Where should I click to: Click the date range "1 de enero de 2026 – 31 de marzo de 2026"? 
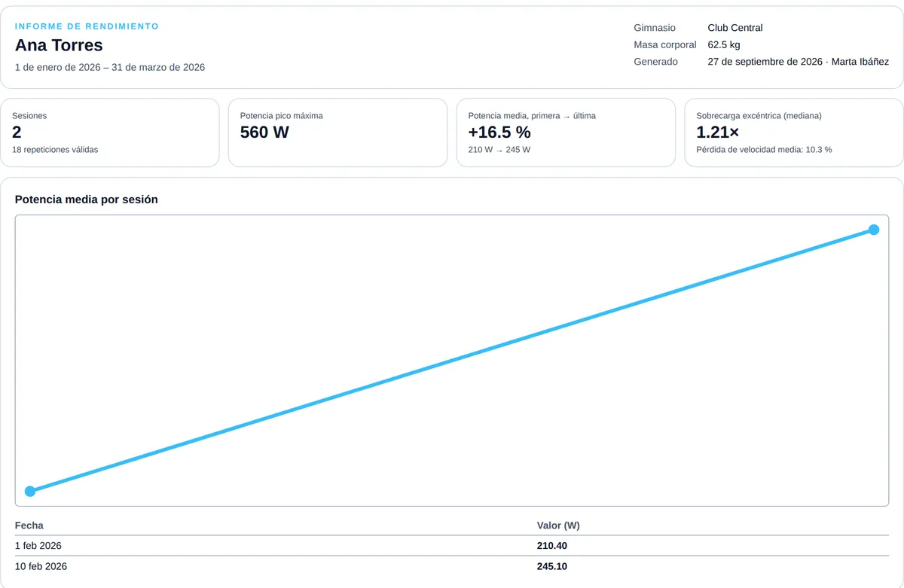tap(110, 67)
